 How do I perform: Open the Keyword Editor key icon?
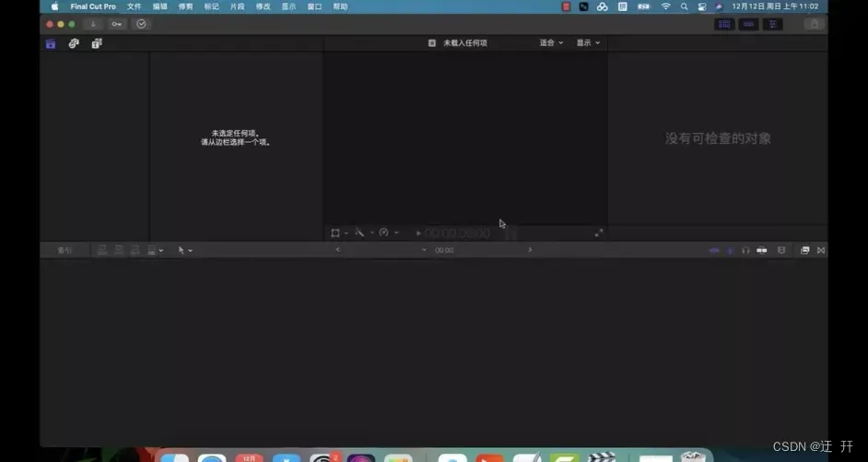pyautogui.click(x=117, y=24)
